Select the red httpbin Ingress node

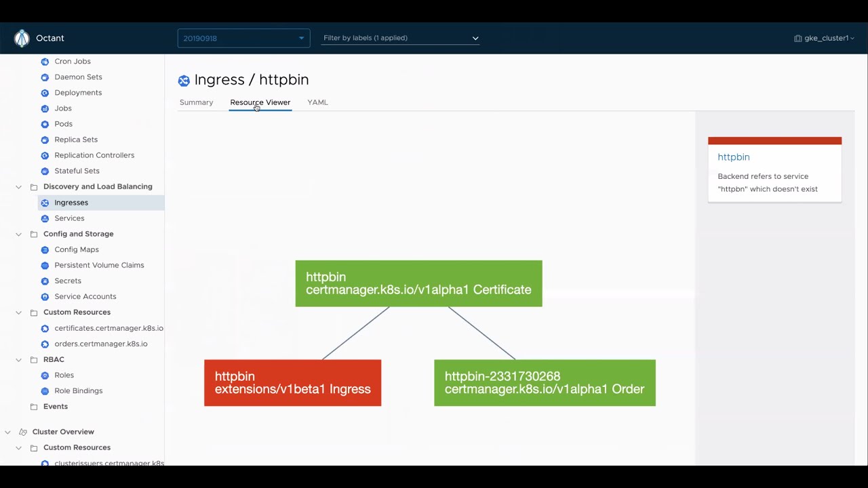[292, 383]
